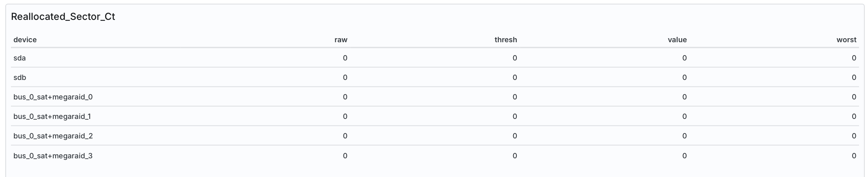Select the sdb device cell
This screenshot has width=868, height=177.
coord(19,78)
